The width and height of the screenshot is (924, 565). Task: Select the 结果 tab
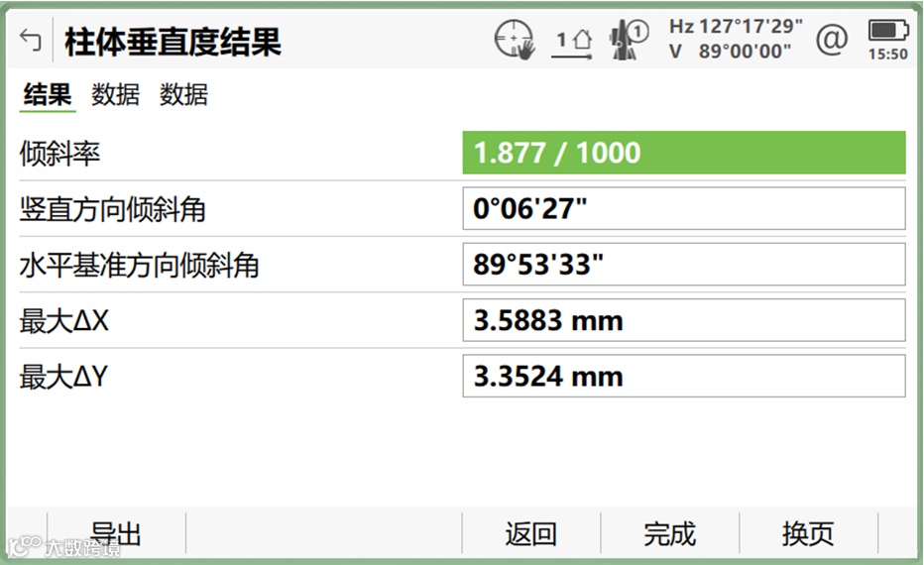[x=48, y=95]
